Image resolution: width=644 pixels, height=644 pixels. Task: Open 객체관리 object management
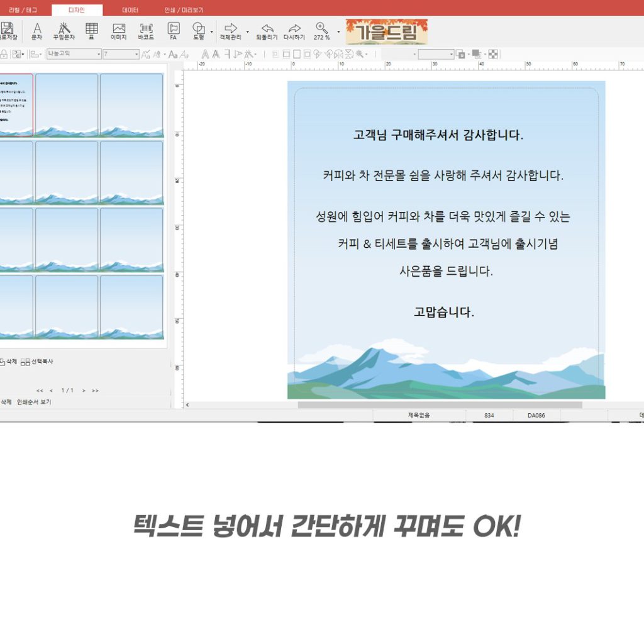pos(230,31)
